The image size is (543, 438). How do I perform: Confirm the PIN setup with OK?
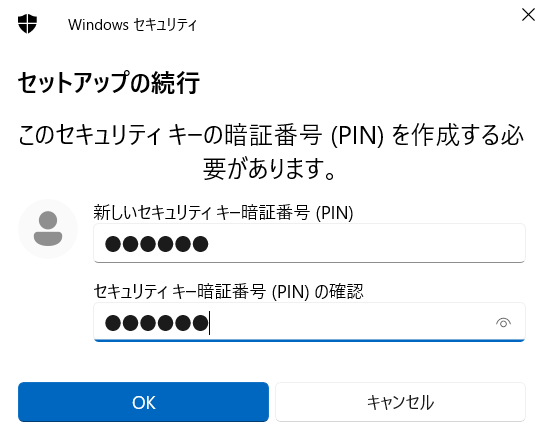143,402
